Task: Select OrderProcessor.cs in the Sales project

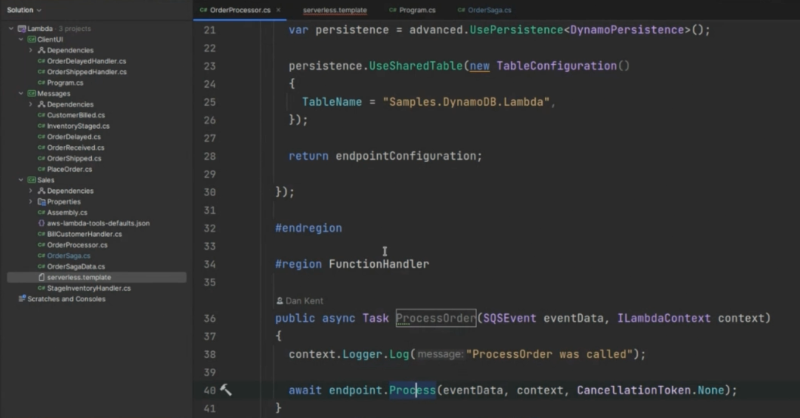Action: (x=77, y=245)
